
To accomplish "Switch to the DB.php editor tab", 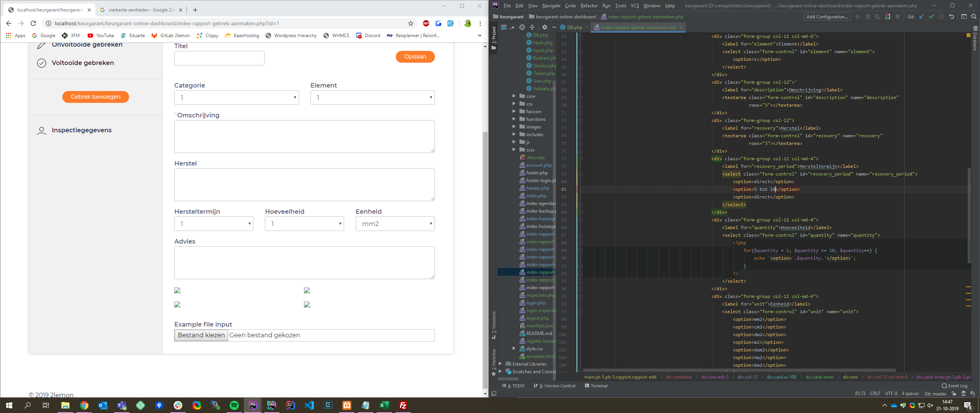I will click(574, 28).
